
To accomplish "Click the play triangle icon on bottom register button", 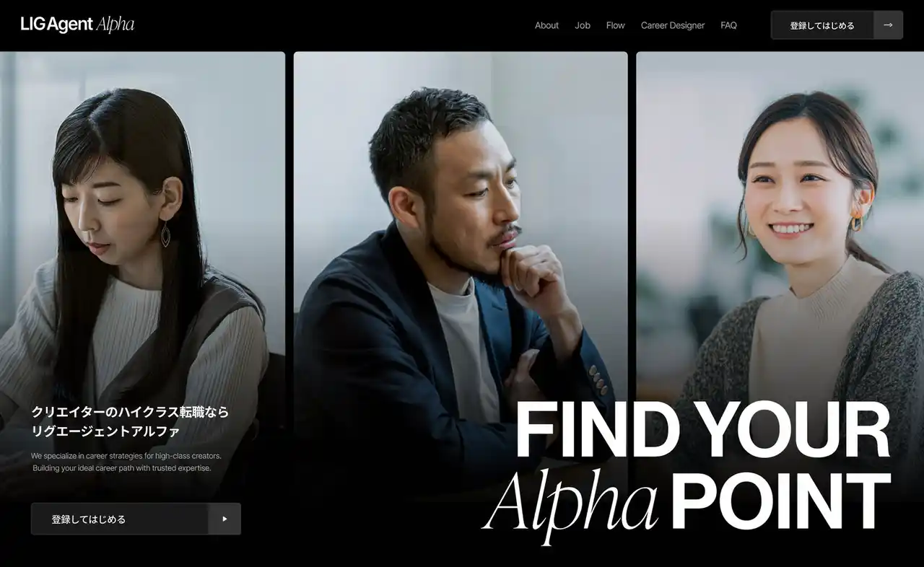I will 225,519.
